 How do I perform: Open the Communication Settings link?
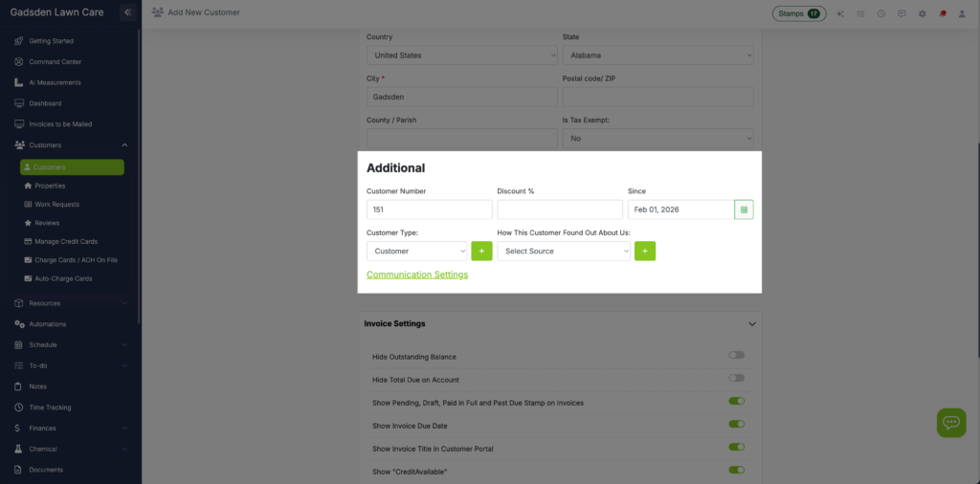point(417,275)
